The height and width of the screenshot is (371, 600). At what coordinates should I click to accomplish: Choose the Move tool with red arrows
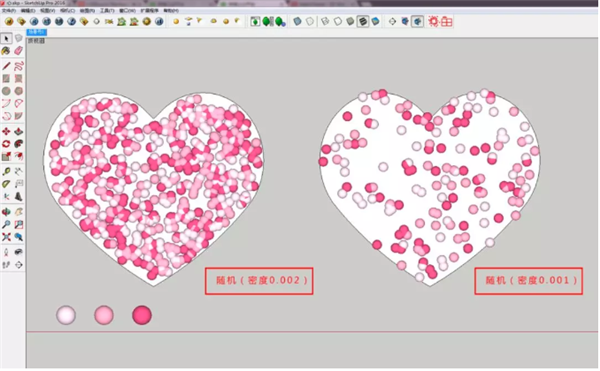coord(6,132)
